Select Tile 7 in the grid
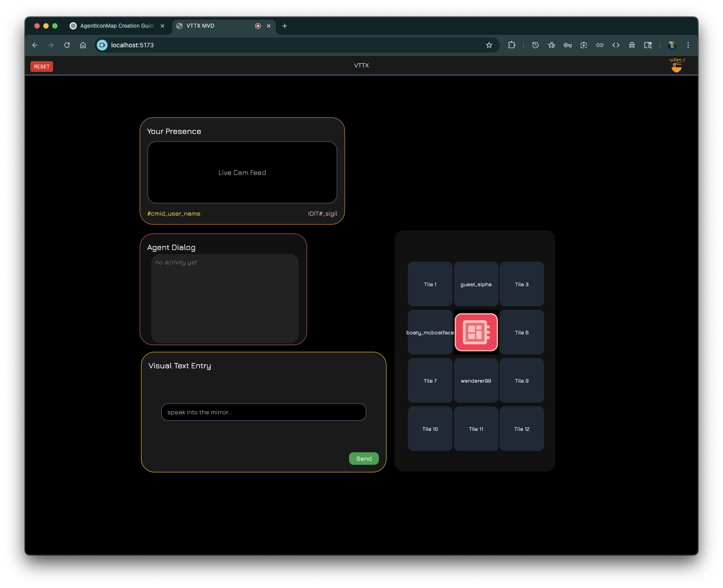The image size is (723, 588). point(430,380)
